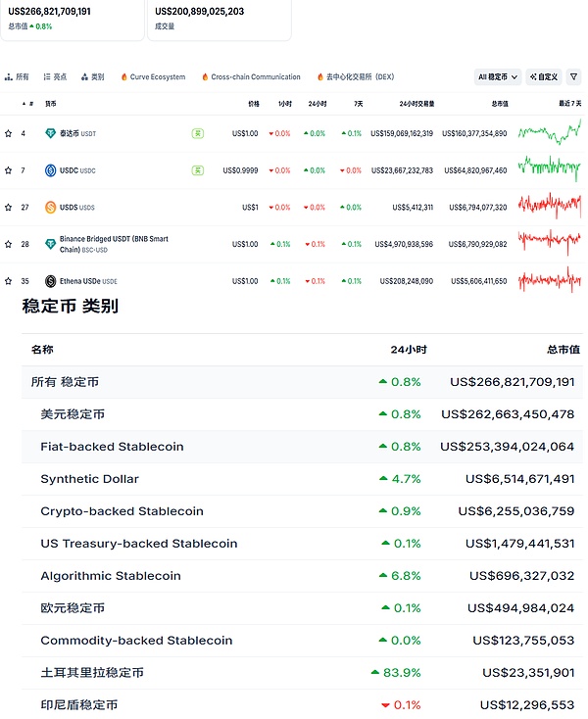Click the filter funnel icon

pos(573,76)
